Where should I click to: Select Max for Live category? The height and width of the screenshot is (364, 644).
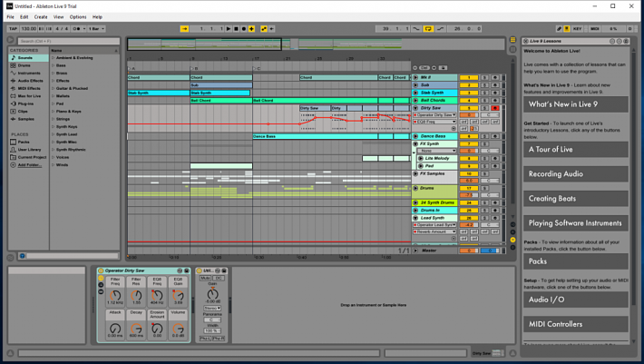tap(29, 96)
